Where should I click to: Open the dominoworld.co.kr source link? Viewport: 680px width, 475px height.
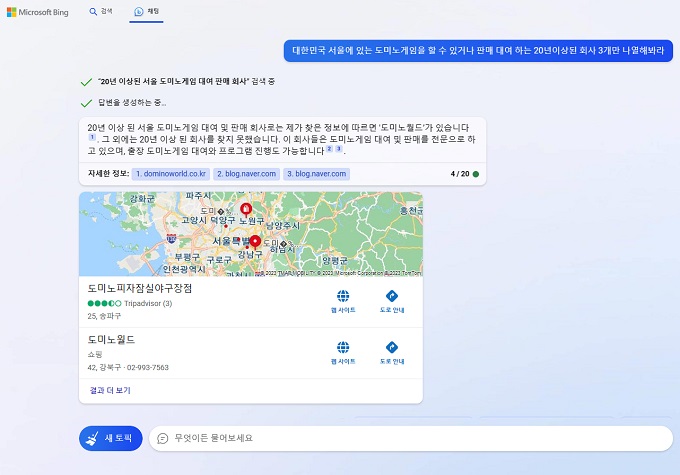(x=171, y=174)
